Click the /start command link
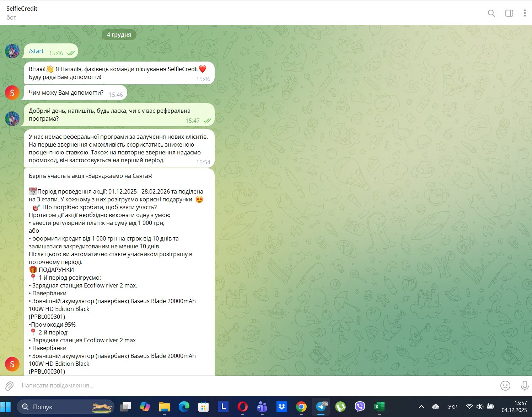This screenshot has width=532, height=417. click(x=36, y=51)
